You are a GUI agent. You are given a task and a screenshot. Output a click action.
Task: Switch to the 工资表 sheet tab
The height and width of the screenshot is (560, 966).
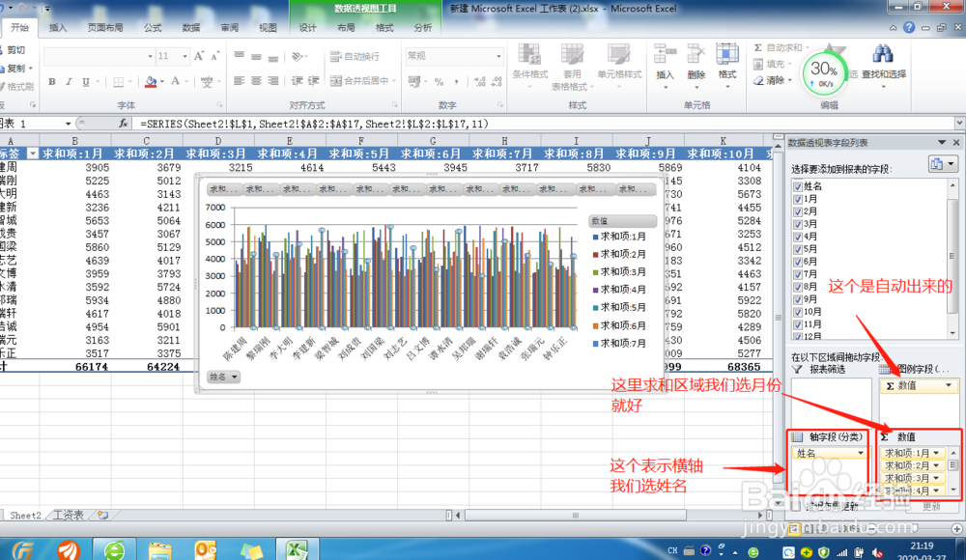(x=69, y=515)
